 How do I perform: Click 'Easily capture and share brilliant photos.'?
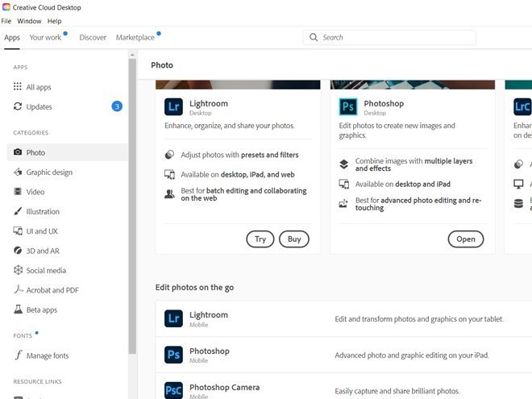pos(397,391)
